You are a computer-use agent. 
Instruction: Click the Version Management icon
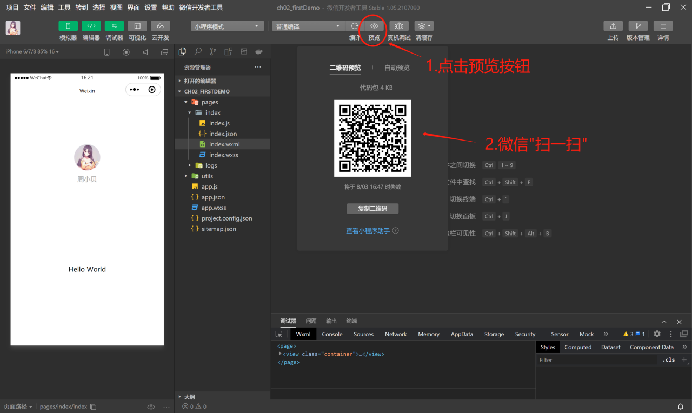pos(638,26)
